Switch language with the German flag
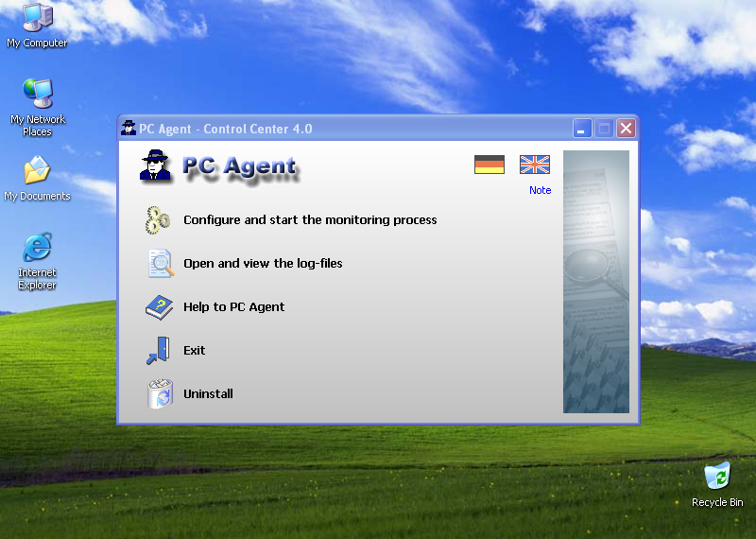Screen dimensions: 756x539 [x=490, y=165]
